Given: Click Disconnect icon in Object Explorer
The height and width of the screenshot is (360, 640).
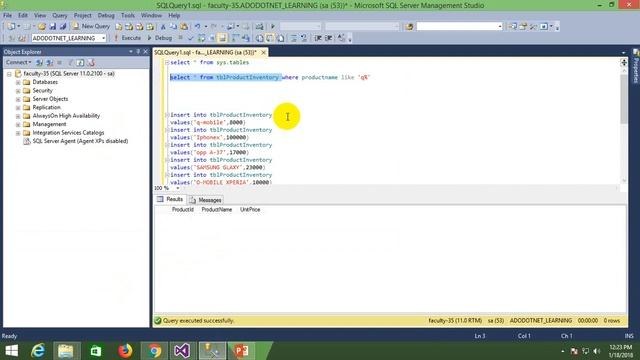Looking at the screenshot, I should click(x=49, y=62).
